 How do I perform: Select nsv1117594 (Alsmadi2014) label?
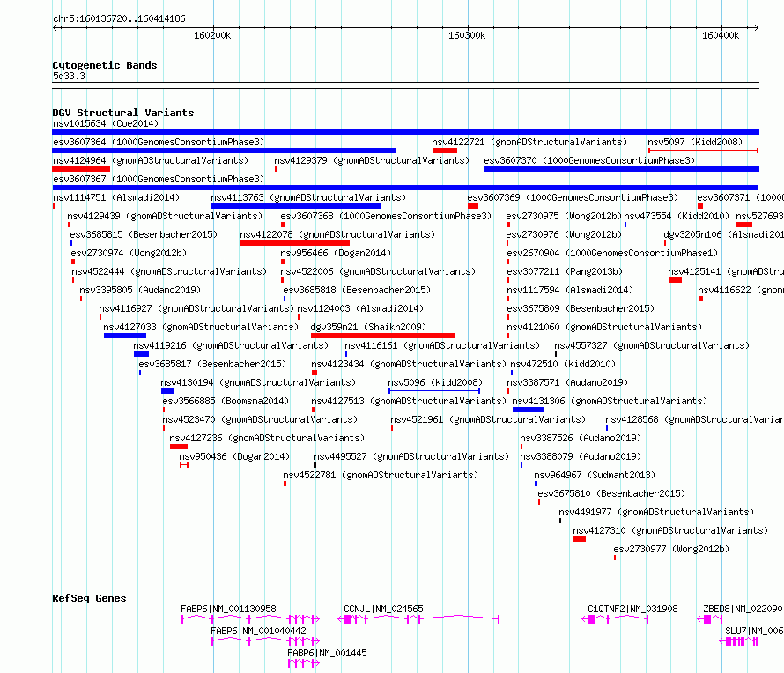click(x=570, y=290)
